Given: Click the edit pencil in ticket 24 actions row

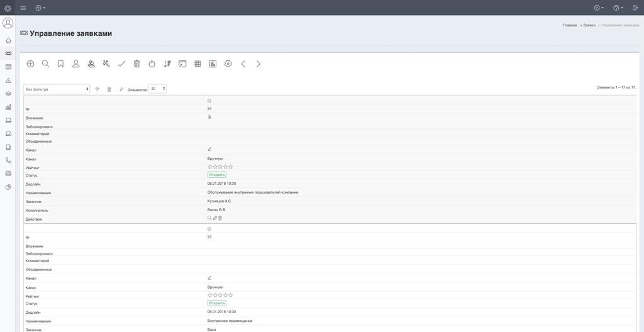Looking at the screenshot, I should point(215,218).
